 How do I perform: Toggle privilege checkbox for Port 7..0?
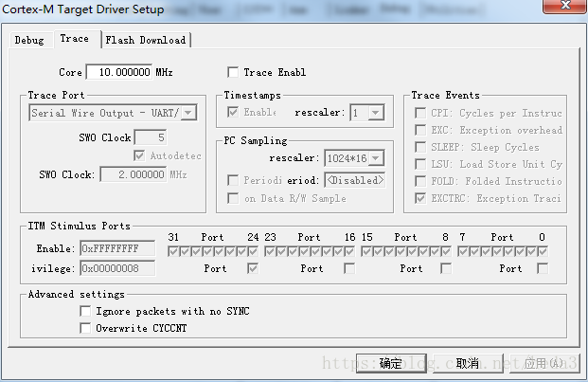pos(543,268)
